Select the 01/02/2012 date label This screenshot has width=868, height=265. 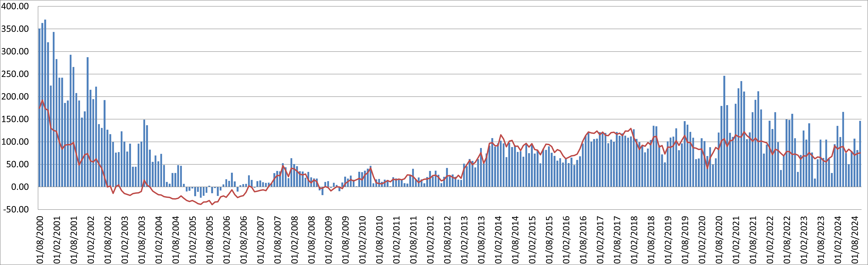[x=430, y=240]
